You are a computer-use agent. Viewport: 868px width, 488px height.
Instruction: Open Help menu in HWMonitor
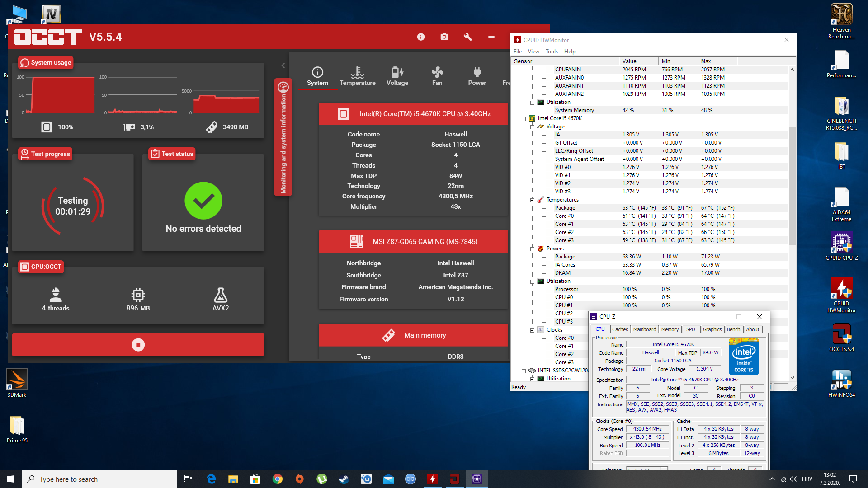coord(570,52)
